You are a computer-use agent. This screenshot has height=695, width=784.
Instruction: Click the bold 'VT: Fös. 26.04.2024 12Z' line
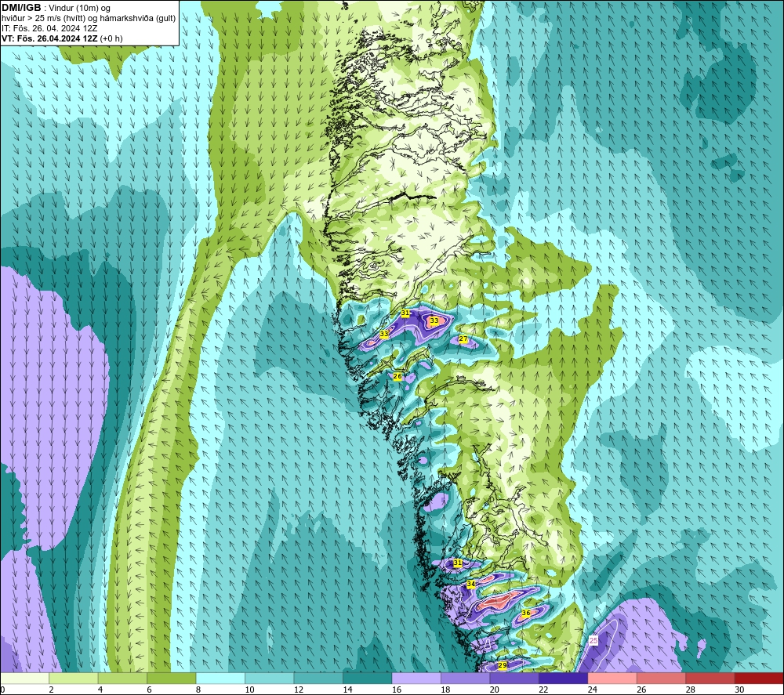pos(49,38)
